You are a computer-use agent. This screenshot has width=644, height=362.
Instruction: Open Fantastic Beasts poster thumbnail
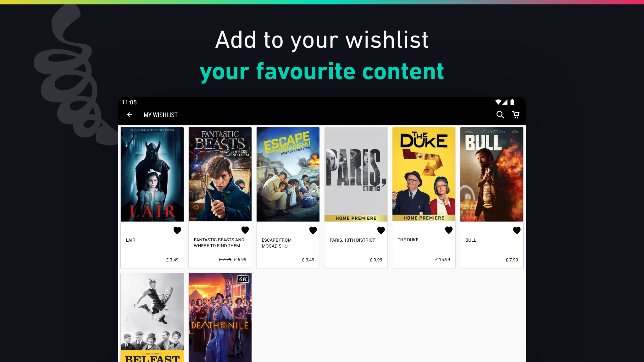(220, 174)
